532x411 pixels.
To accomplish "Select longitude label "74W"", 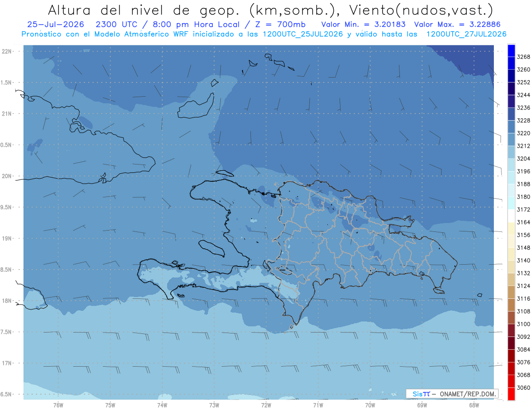I will pos(162,404).
